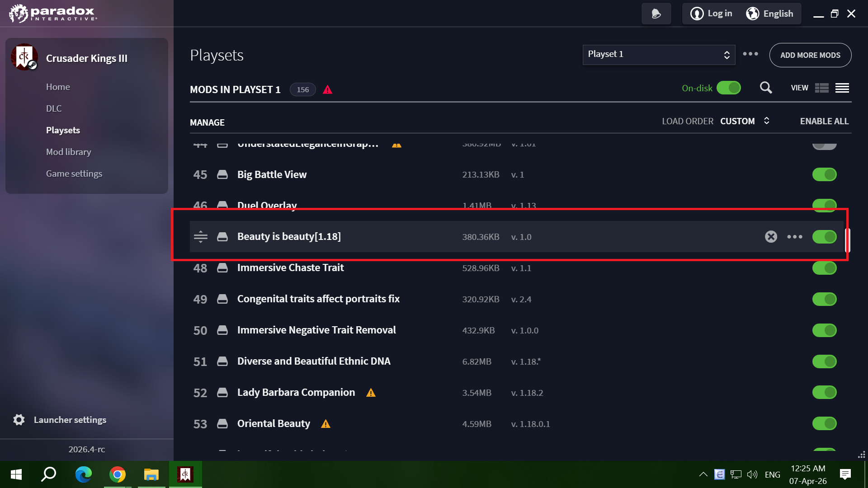Open Launcher settings
Screen dimensions: 868x488
pyautogui.click(x=70, y=420)
